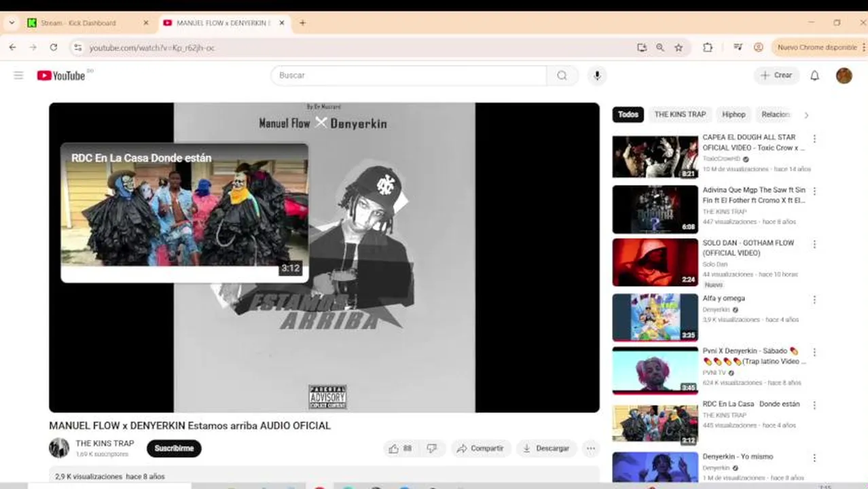Open the account avatar menu
Screen dimensions: 868x489
point(844,75)
